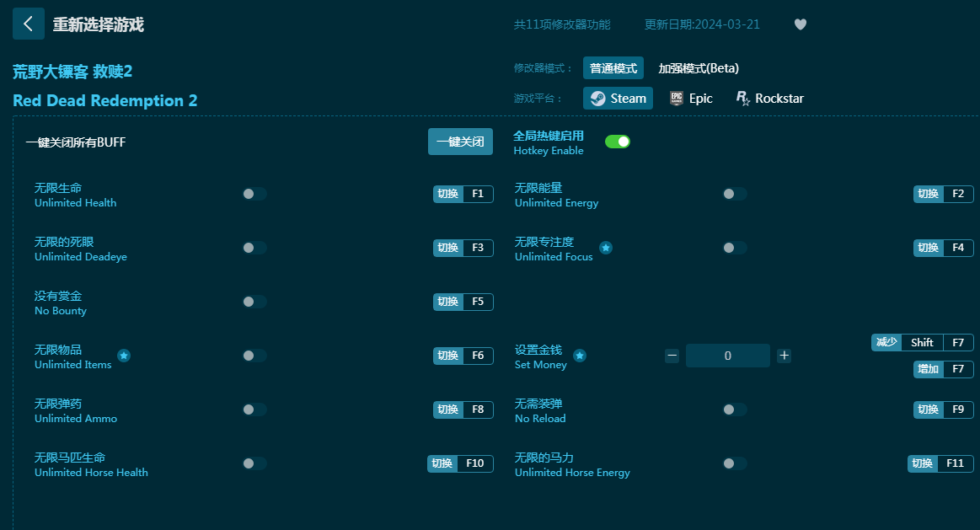Click the F10 hotkey button for Horse Health
The width and height of the screenshot is (980, 530).
[461, 463]
